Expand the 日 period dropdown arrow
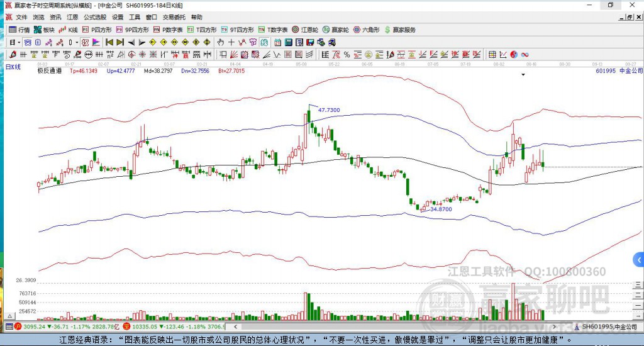The height and width of the screenshot is (346, 644). [x=19, y=42]
